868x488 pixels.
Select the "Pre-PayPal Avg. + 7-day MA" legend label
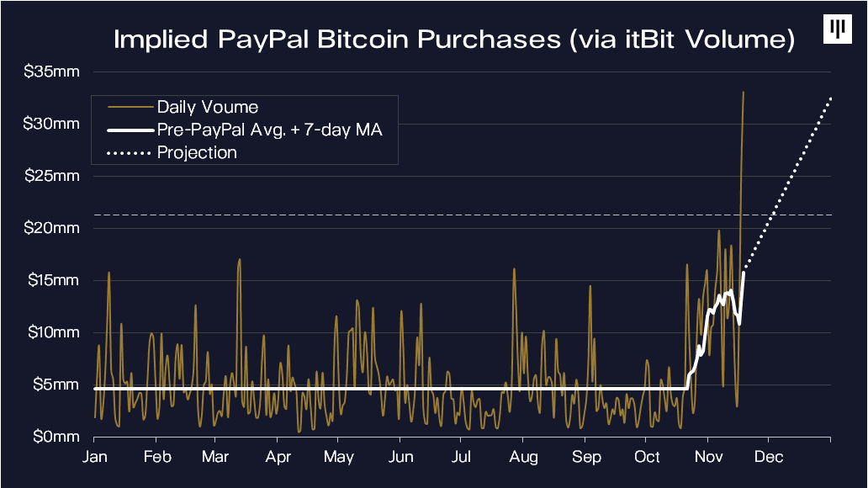click(270, 130)
